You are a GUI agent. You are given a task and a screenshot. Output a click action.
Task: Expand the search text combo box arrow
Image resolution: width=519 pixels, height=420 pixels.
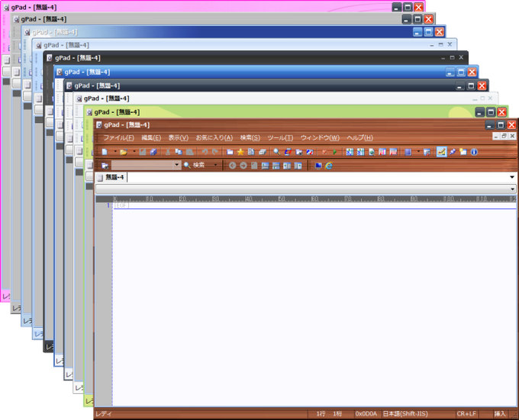click(177, 165)
